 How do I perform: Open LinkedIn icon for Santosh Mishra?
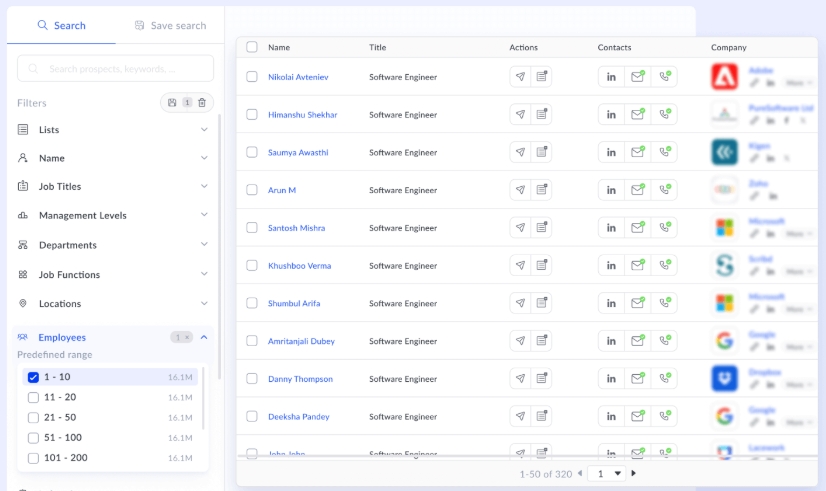(611, 228)
